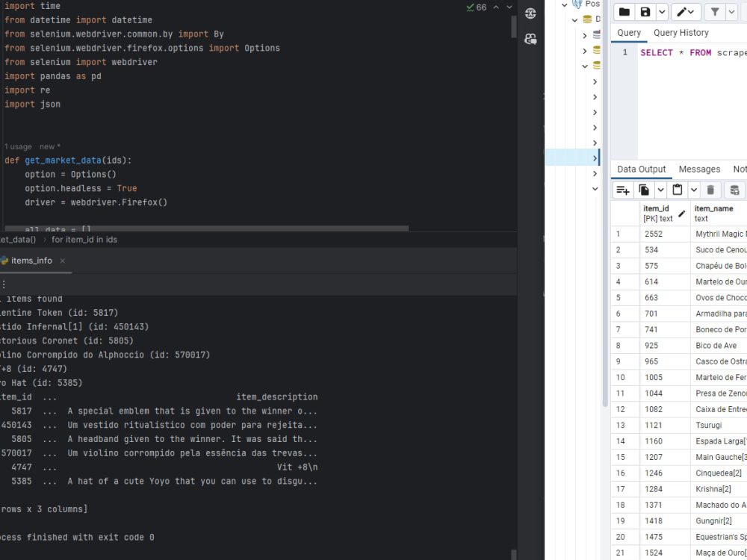This screenshot has height=560, width=747.
Task: Close the items_info tab in PyCharm
Action: [63, 261]
